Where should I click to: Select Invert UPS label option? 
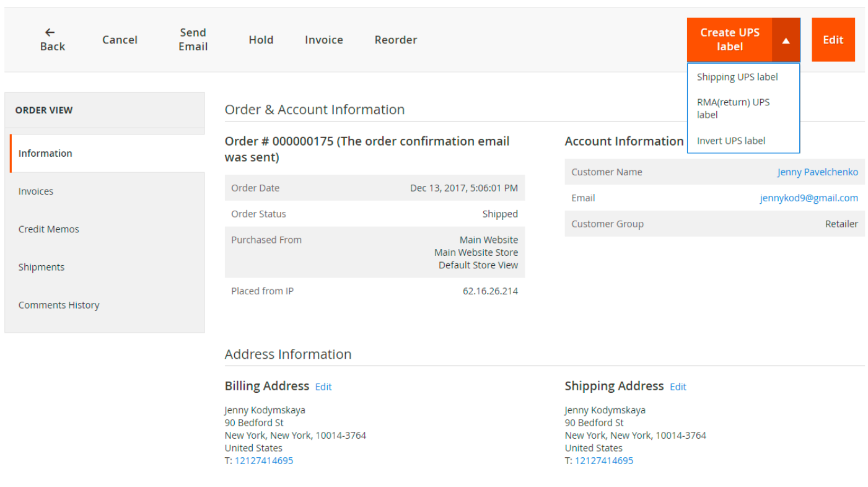(730, 141)
